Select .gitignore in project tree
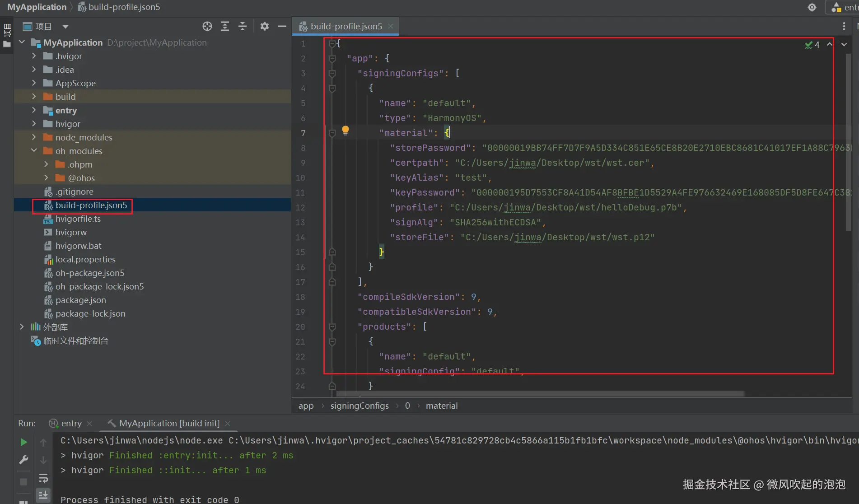 (x=74, y=191)
